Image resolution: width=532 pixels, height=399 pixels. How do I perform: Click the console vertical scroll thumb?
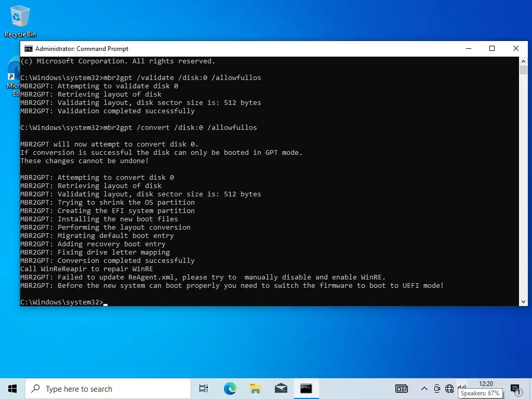coord(523,70)
